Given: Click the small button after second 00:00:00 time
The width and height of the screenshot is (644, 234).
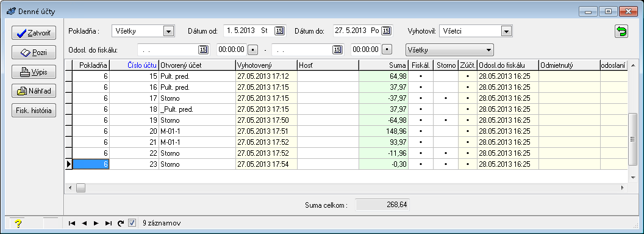Looking at the screenshot, I should pyautogui.click(x=387, y=49).
